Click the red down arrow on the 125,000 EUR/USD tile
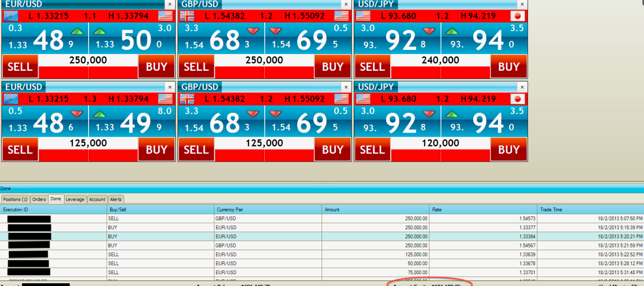 [77, 114]
